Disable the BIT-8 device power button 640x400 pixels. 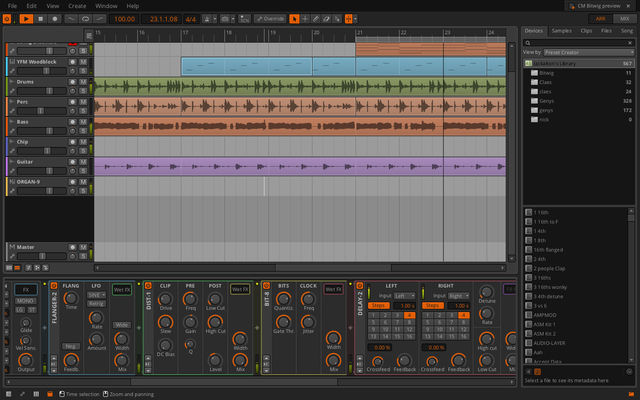267,286
